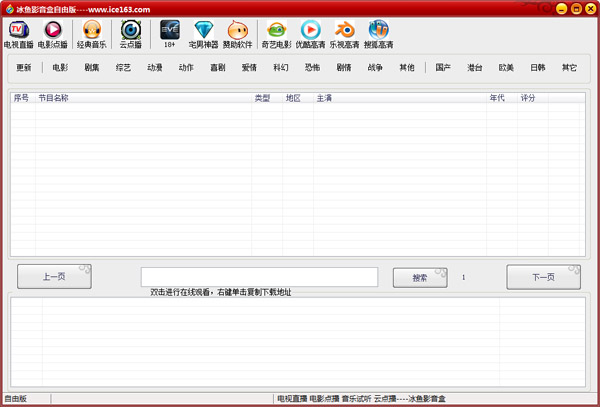Image resolution: width=600 pixels, height=407 pixels.
Task: Go to previous page with 上一页
Action: pyautogui.click(x=54, y=277)
